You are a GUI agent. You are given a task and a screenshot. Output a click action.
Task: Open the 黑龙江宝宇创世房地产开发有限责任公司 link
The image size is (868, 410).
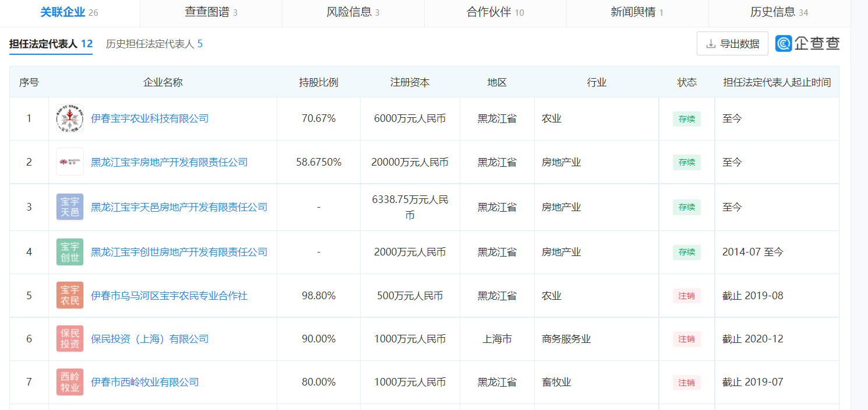click(179, 252)
